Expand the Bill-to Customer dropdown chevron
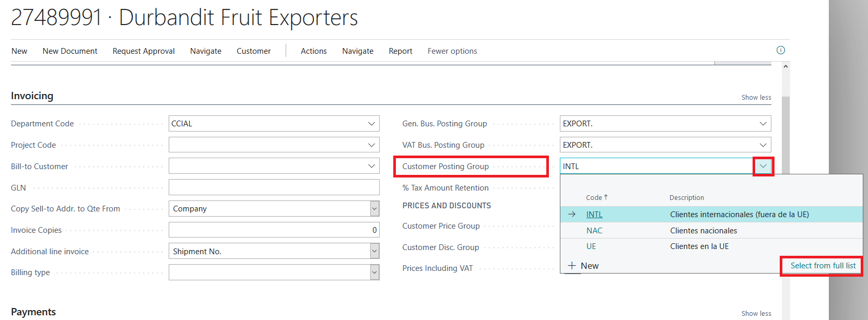Screen dimensions: 868x320 (371, 166)
